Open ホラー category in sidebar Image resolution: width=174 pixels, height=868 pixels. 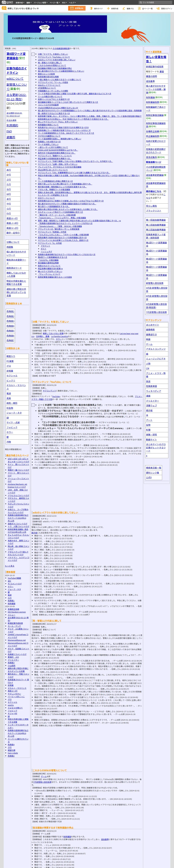point(10,432)
